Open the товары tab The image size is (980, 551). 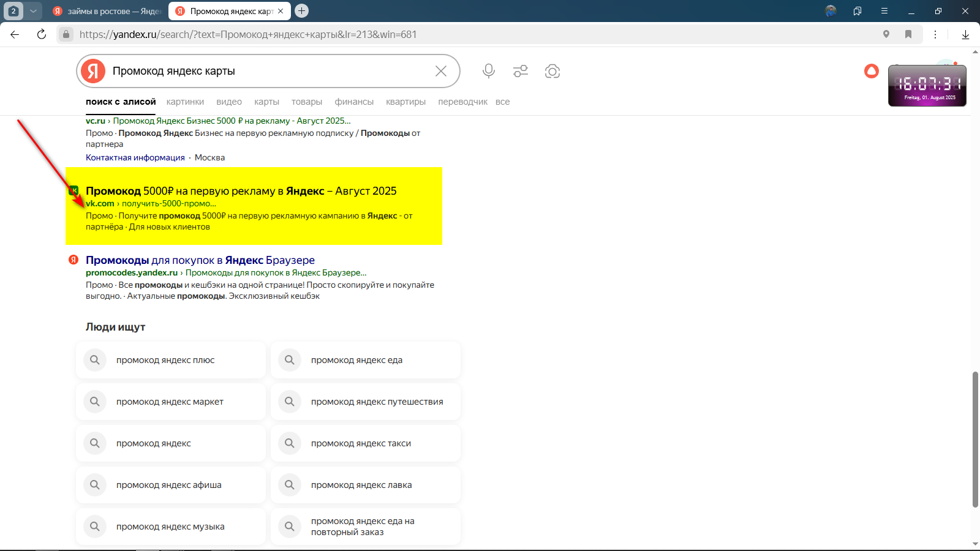click(x=307, y=102)
